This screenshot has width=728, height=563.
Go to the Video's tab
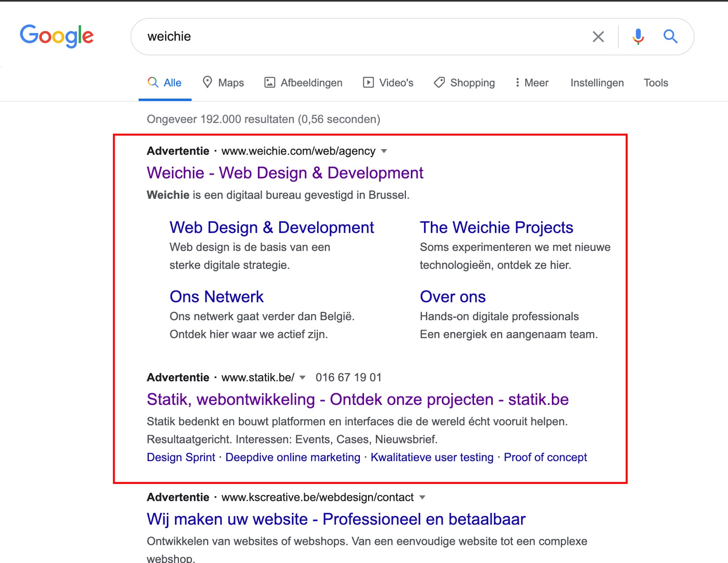point(388,83)
